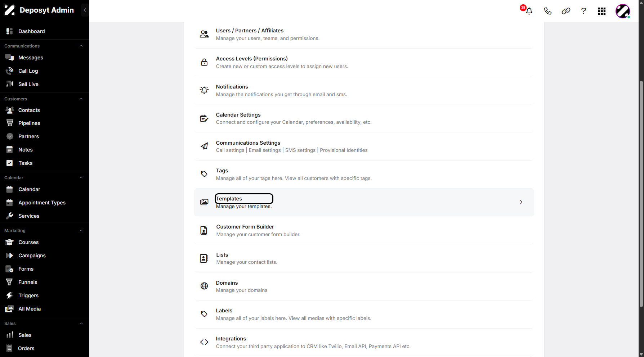
Task: Click the chevron arrow on Templates row
Action: (521, 202)
